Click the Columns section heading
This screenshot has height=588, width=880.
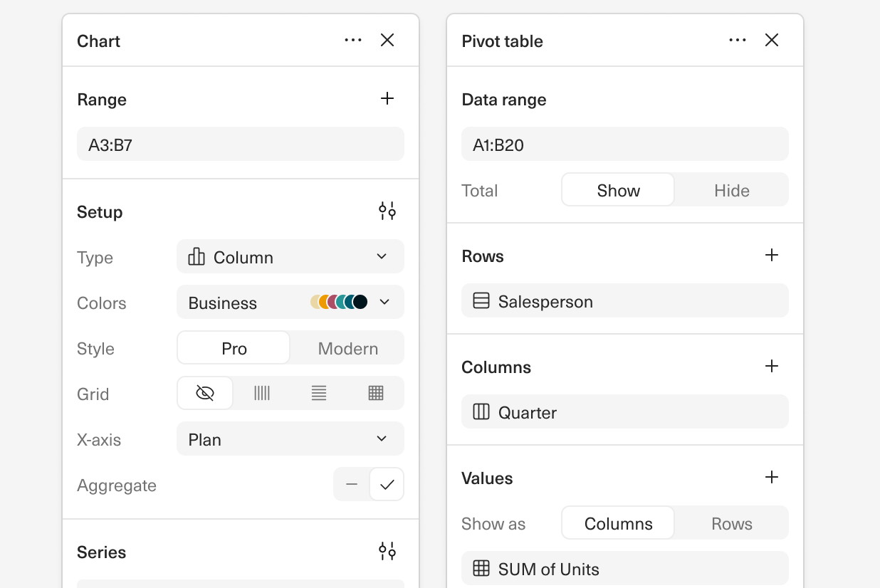(496, 367)
